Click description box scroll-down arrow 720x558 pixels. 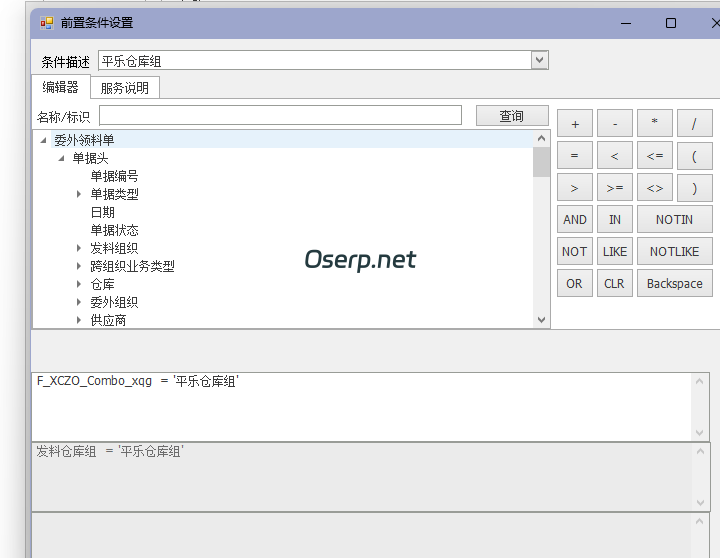pos(700,502)
